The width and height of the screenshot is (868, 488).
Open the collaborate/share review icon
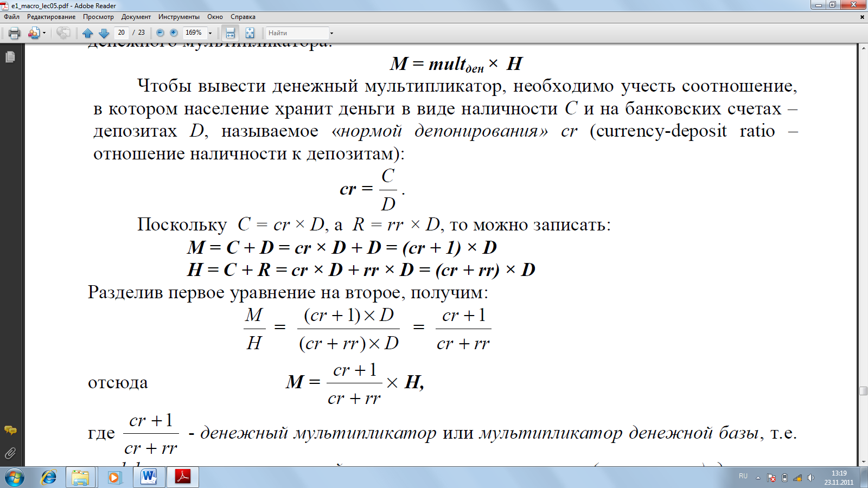point(34,33)
